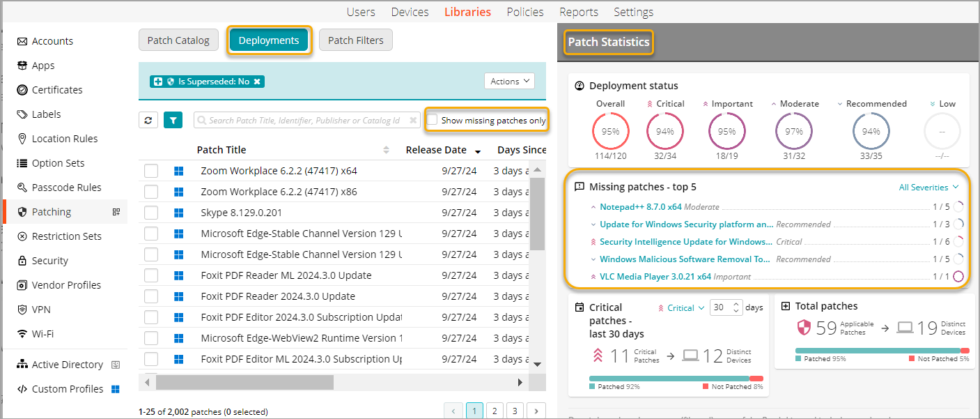Click the horizontal scrollbar of patch table
Screen dimensions: 980x419
click(x=244, y=382)
